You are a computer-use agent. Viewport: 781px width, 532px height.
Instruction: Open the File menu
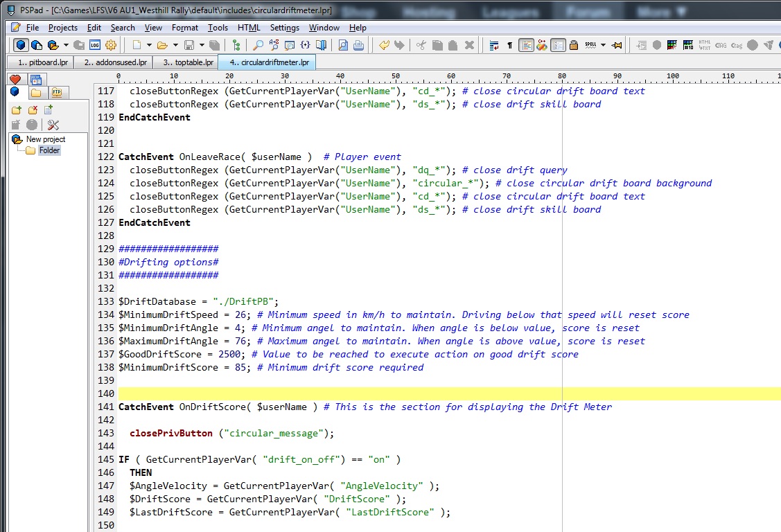pos(33,28)
